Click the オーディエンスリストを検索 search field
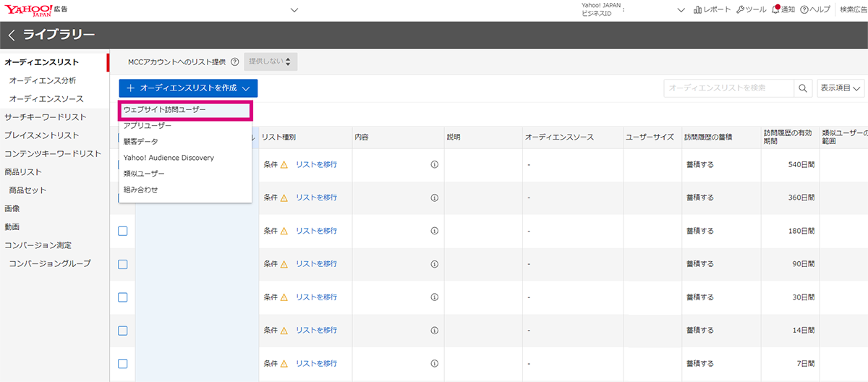 click(729, 88)
